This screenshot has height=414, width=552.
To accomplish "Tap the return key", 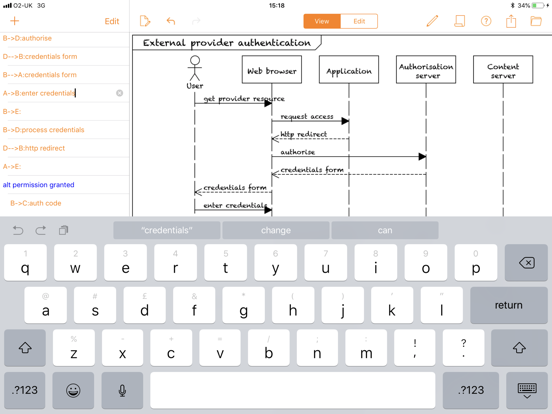I will point(509,305).
